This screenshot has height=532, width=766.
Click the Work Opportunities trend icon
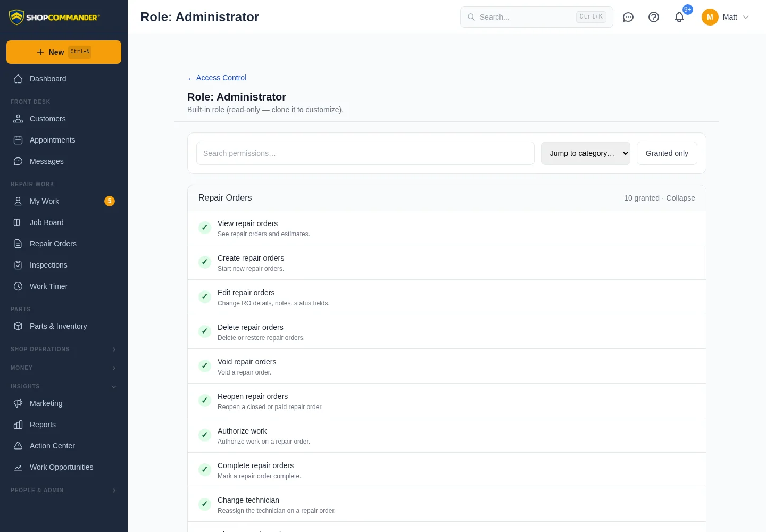point(18,467)
